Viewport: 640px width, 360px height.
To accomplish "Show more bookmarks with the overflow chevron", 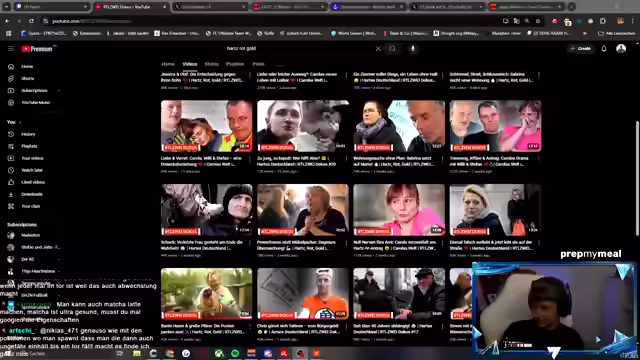I will [x=584, y=33].
